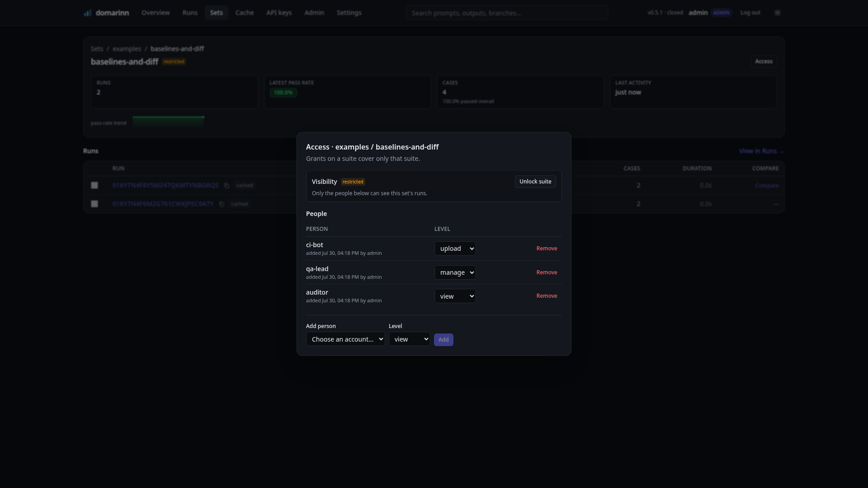Click Sets breadcrumb link
This screenshot has height=488, width=868.
[x=97, y=49]
